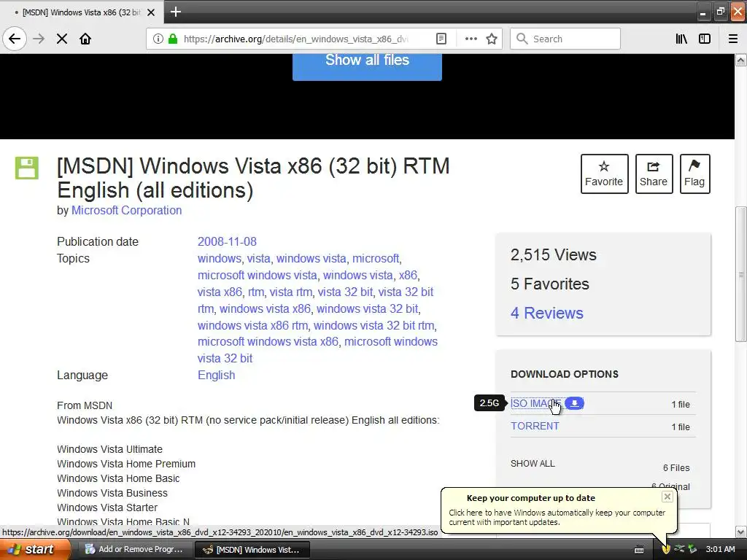Open the 'microsoft' topic link
Viewport: 747px width, 560px height.
pos(376,259)
